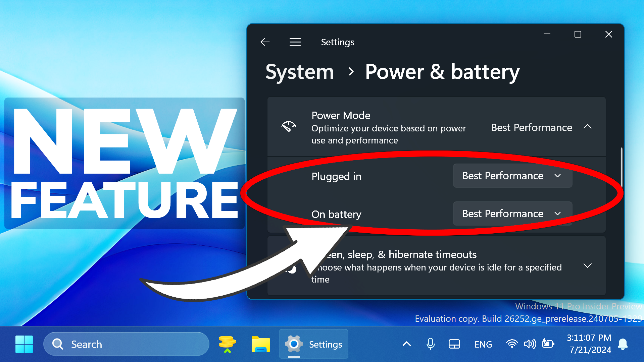The height and width of the screenshot is (362, 644).
Task: Open the notification bell in the system tray
Action: [x=624, y=344]
